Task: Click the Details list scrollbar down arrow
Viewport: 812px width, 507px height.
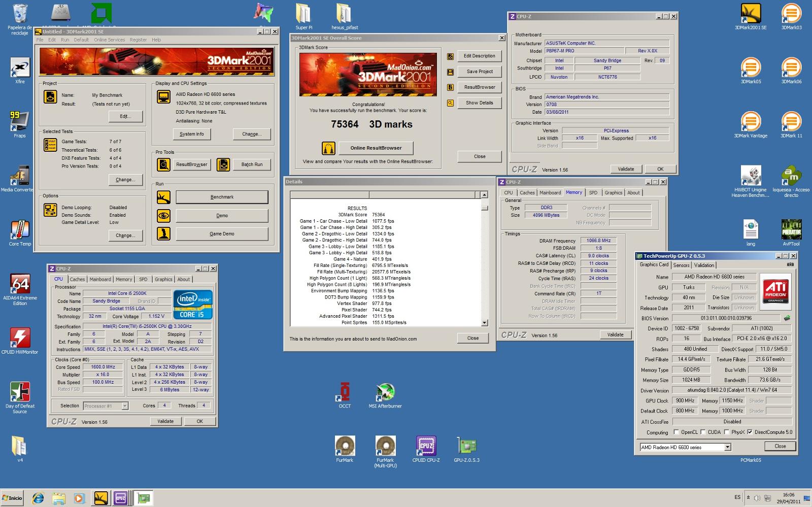Action: click(x=484, y=322)
